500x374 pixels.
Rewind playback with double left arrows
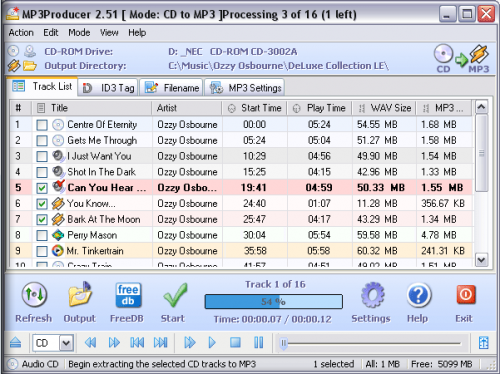point(91,343)
